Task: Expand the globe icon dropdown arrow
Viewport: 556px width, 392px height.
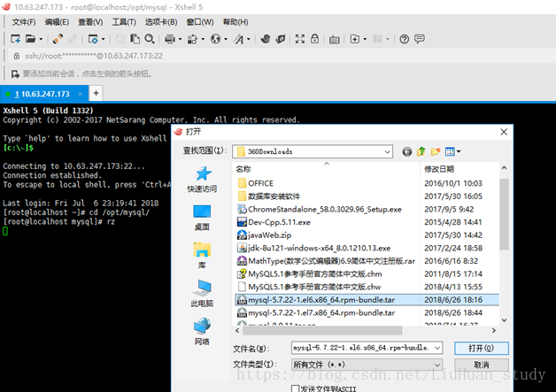Action: pos(226,39)
